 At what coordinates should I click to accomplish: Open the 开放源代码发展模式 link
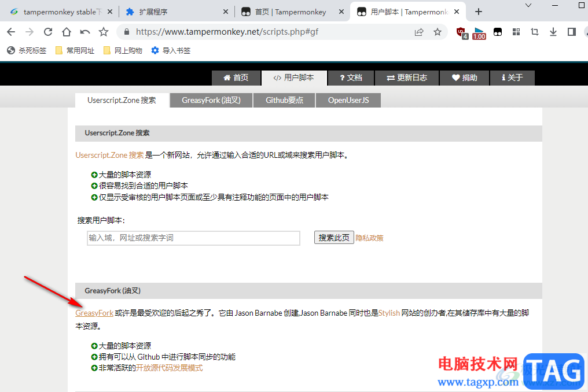coord(169,368)
